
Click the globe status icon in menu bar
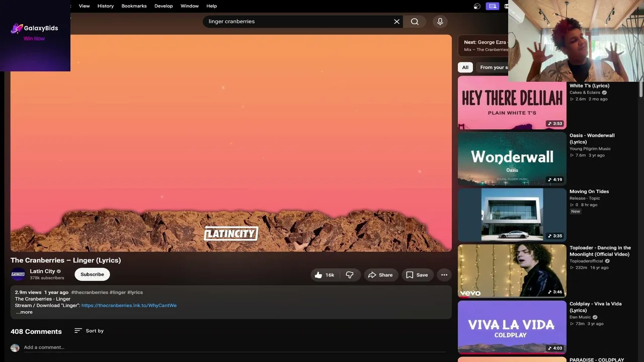[477, 6]
